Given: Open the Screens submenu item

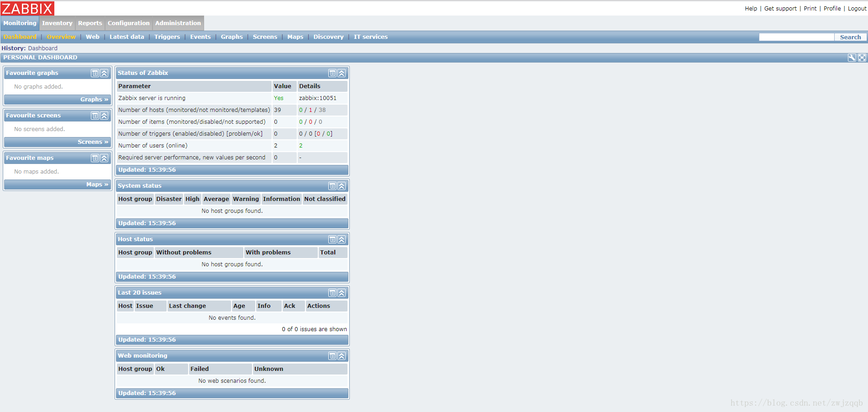Looking at the screenshot, I should point(265,37).
